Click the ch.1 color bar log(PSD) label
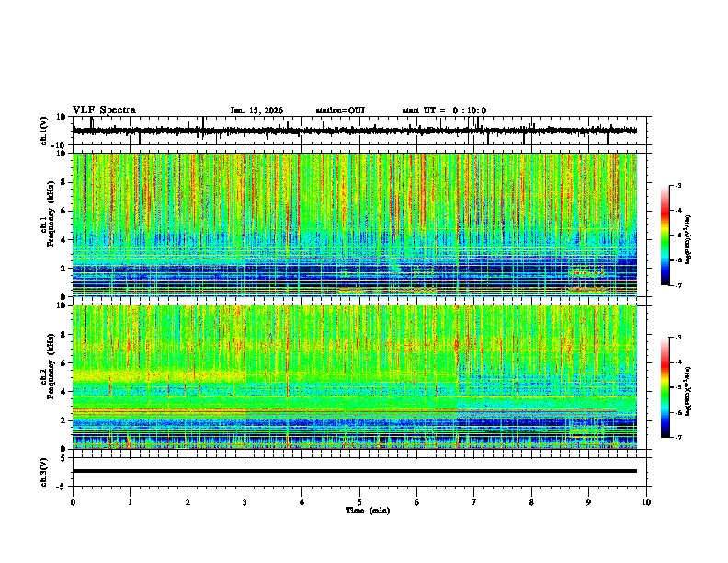Screen dimensions: 728x563 point(688,240)
